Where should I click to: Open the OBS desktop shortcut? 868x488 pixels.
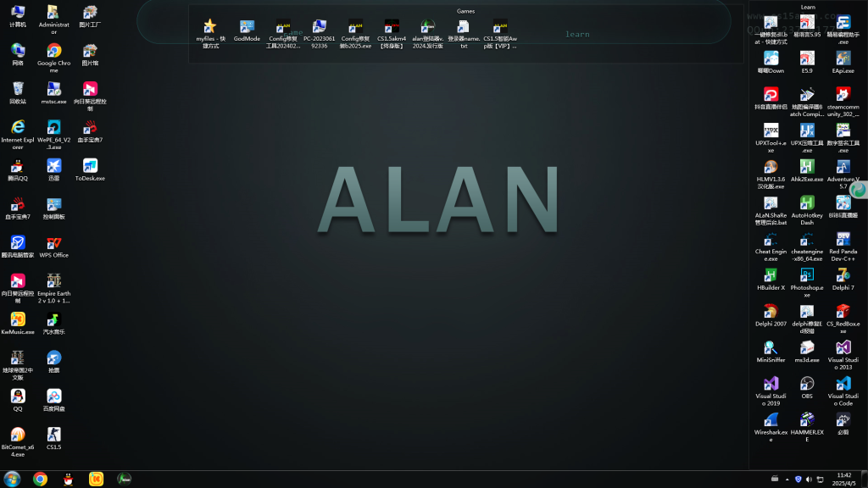click(x=807, y=388)
